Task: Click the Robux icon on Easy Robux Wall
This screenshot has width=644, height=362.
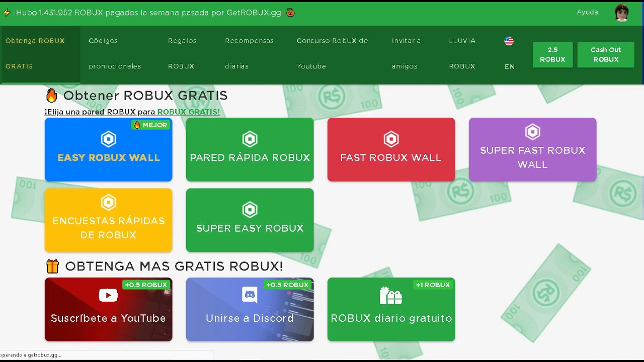Action: coord(108,139)
